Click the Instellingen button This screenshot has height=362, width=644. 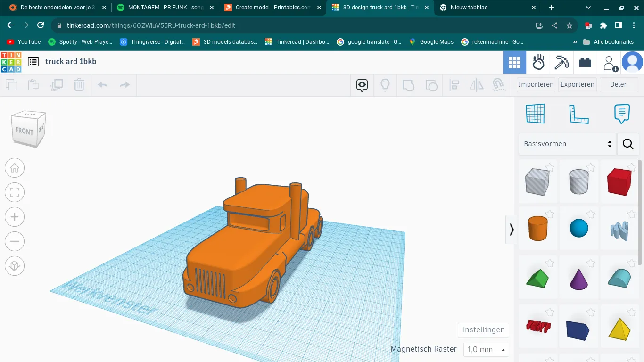(483, 330)
